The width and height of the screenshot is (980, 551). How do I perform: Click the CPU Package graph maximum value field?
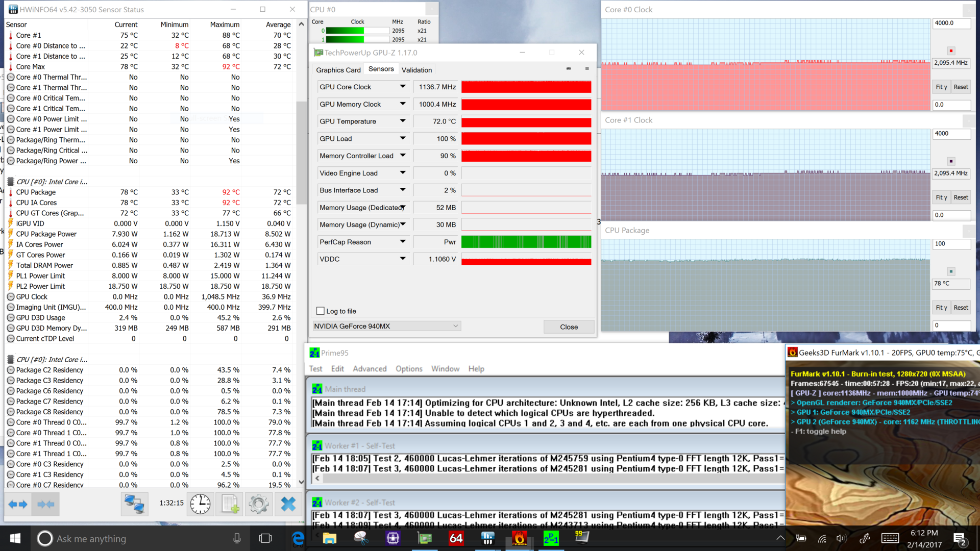coord(951,244)
